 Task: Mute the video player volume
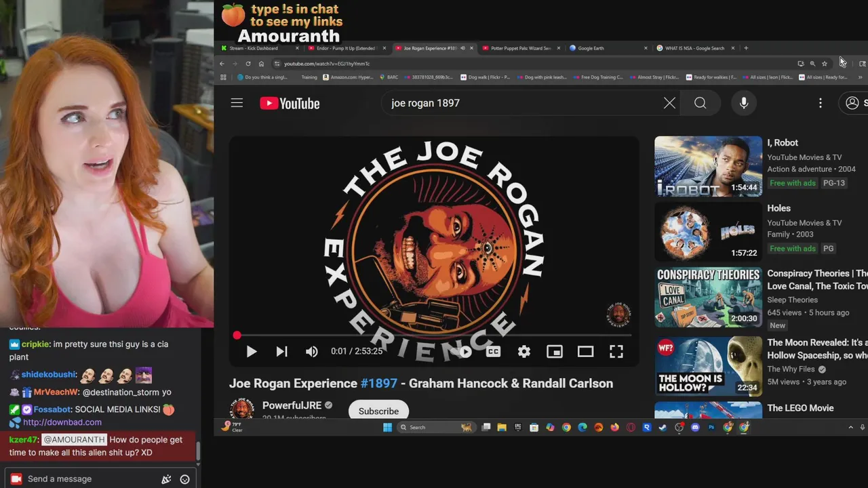[x=311, y=351]
